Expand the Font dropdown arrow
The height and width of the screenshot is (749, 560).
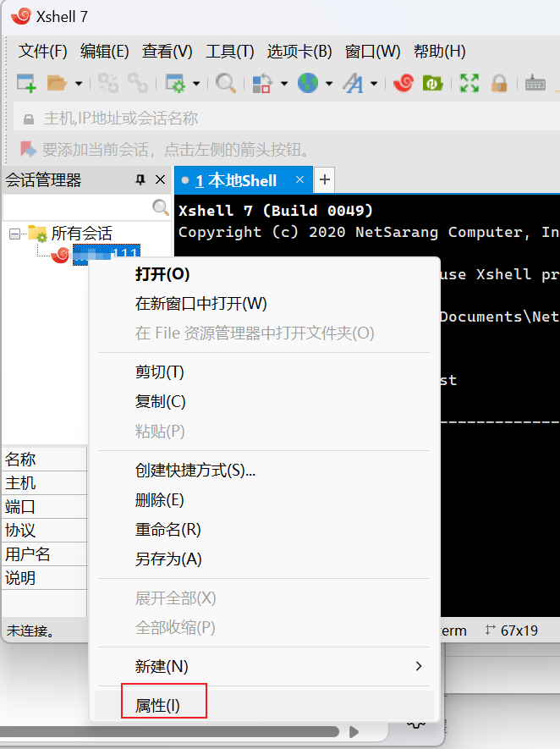point(374,84)
